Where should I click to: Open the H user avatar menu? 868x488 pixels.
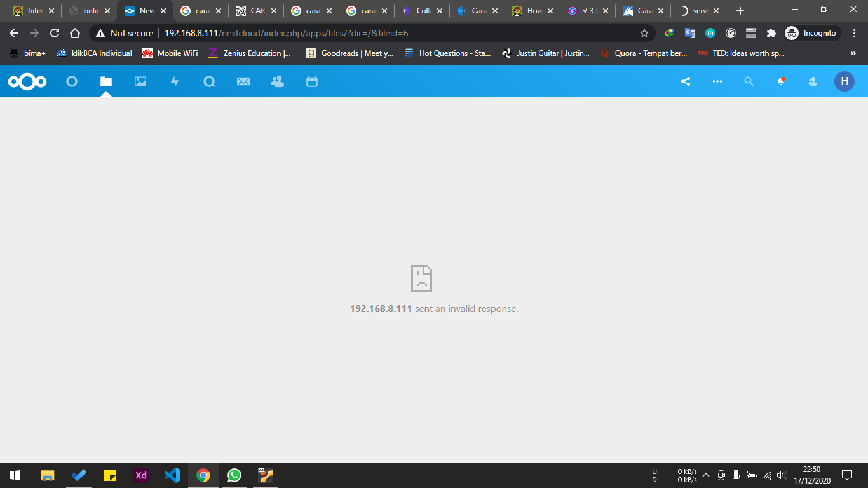(x=844, y=81)
